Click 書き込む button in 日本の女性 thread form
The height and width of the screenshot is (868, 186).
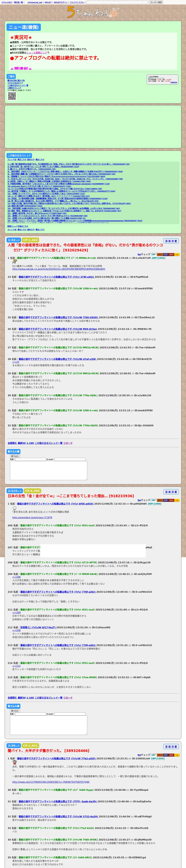click(15, 711)
